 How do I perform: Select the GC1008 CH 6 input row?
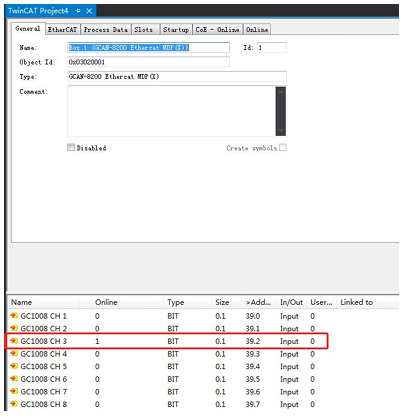point(202,379)
